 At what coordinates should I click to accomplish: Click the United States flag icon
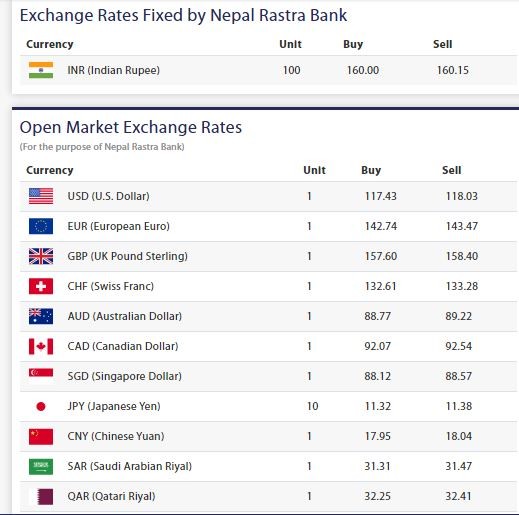click(x=41, y=196)
